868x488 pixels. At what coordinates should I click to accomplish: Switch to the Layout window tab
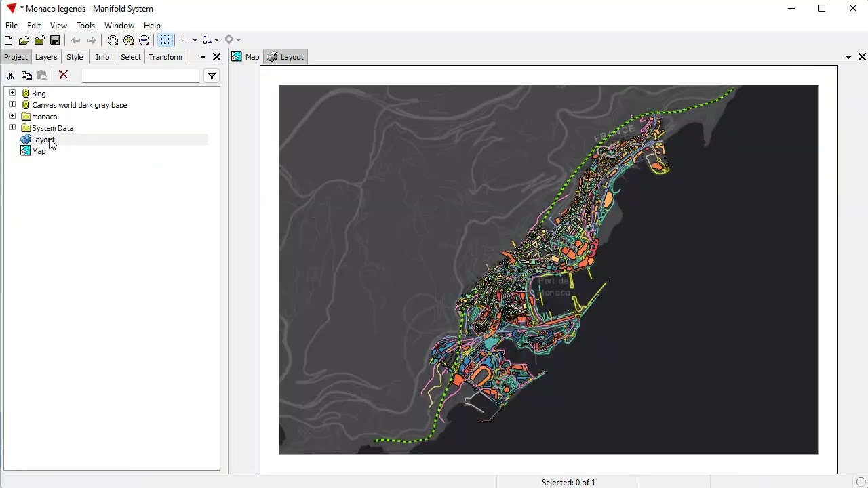[x=286, y=57]
